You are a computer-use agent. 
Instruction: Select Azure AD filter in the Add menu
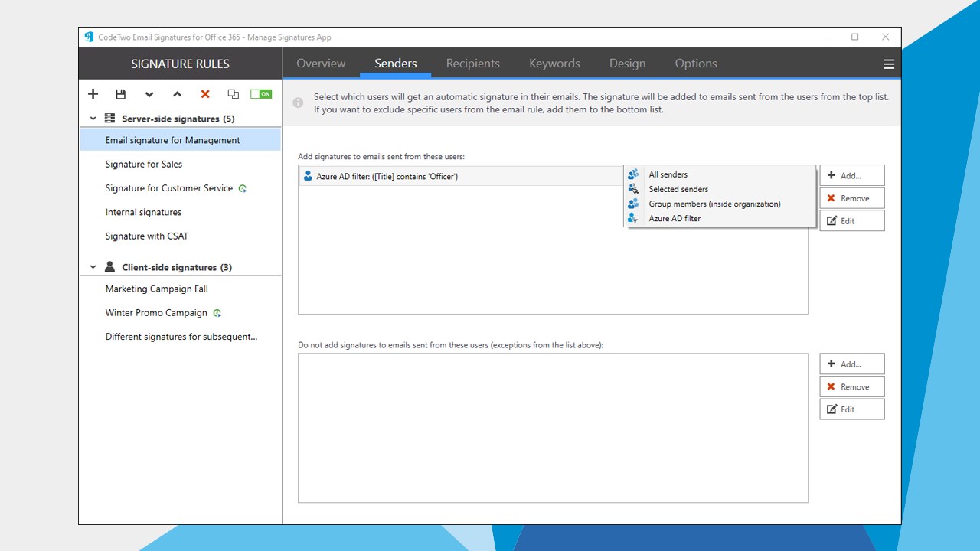720,218
